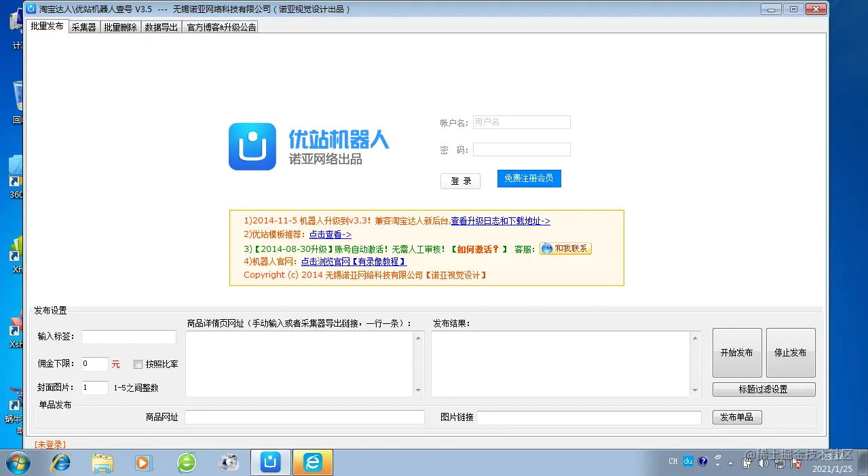The width and height of the screenshot is (868, 476).
Task: Open Windows Media Player from the taskbar
Action: (143, 462)
